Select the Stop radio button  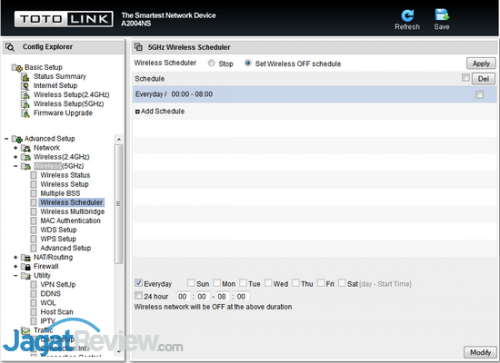pyautogui.click(x=211, y=63)
